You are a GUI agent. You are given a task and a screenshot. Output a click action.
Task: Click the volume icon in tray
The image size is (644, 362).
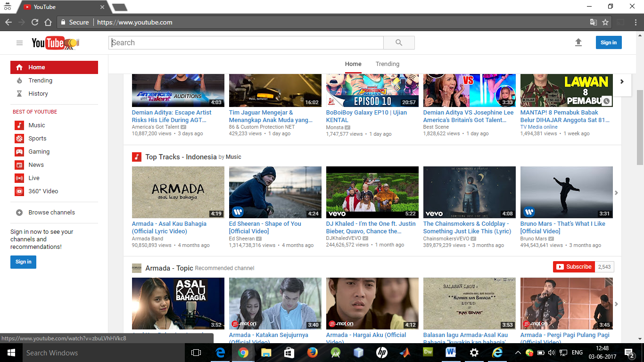552,353
